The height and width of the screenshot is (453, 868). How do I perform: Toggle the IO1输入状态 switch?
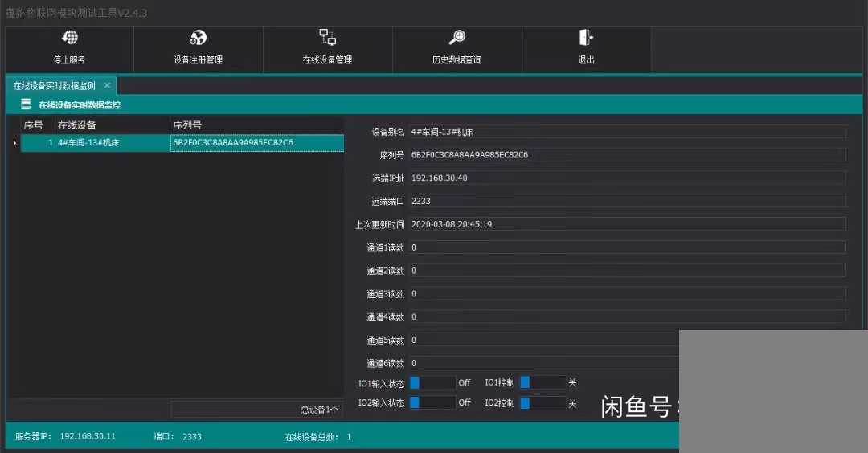tap(432, 383)
